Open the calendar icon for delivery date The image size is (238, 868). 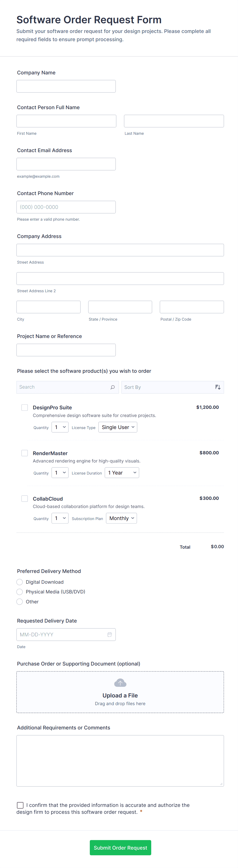pos(110,635)
